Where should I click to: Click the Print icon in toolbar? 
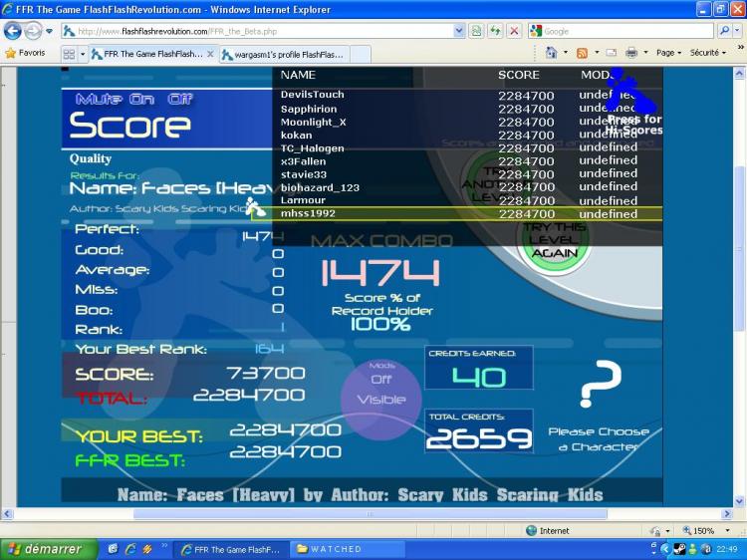(x=631, y=53)
